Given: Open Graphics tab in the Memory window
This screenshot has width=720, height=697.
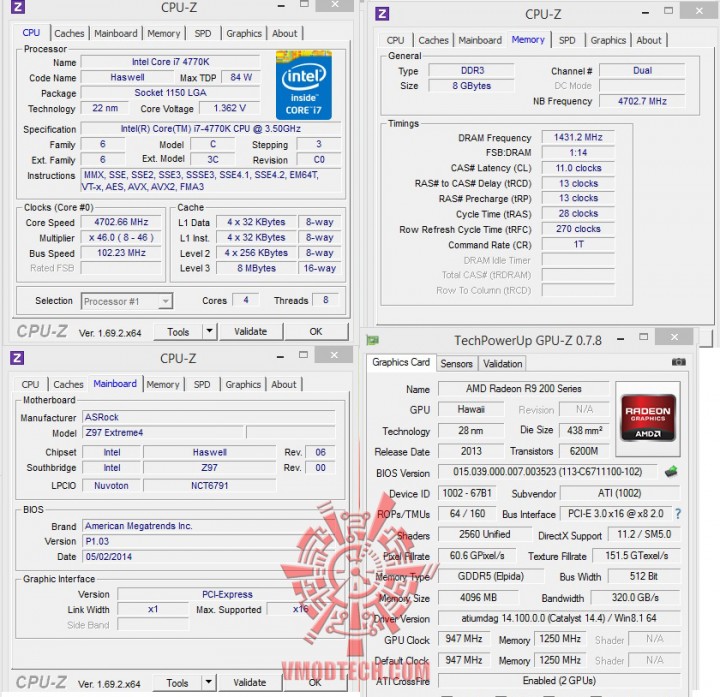Looking at the screenshot, I should point(608,40).
